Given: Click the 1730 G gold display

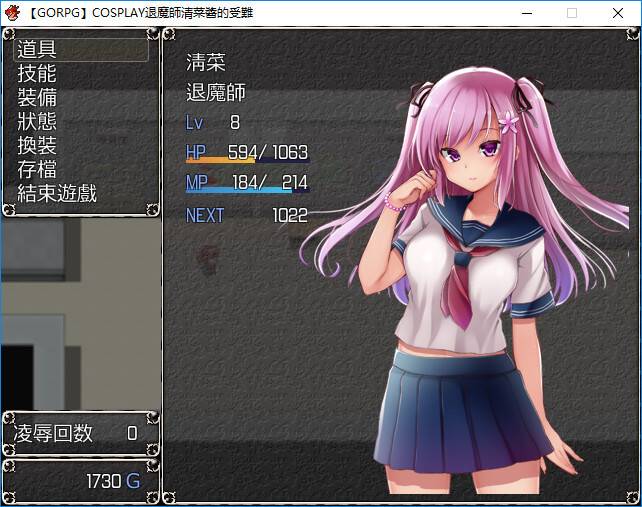Looking at the screenshot, I should click(x=112, y=482).
